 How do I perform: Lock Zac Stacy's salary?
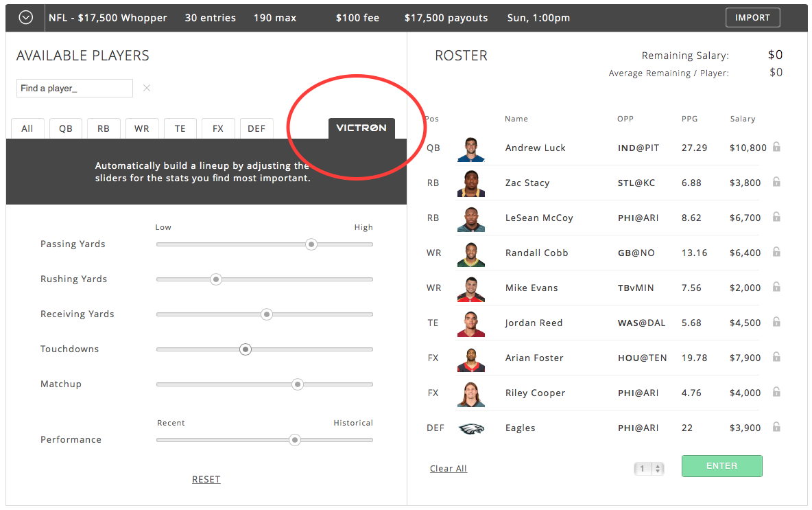776,182
